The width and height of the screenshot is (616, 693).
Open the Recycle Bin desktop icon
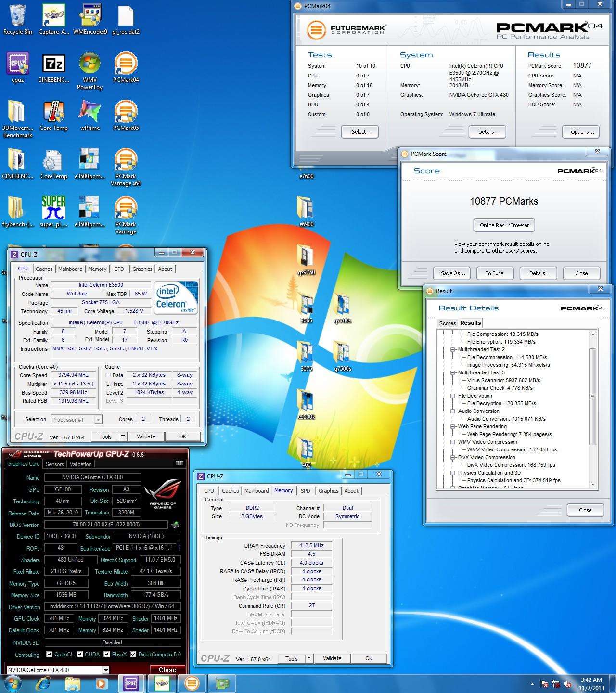point(17,19)
